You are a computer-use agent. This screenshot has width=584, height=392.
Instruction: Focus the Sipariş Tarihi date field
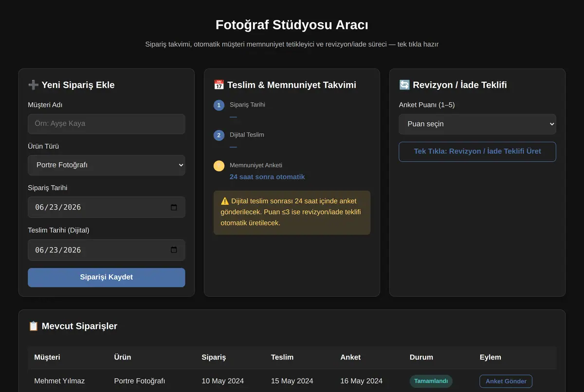[107, 207]
